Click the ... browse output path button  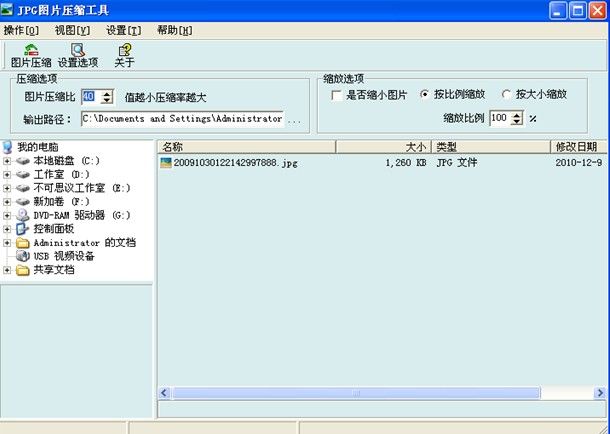coord(294,119)
